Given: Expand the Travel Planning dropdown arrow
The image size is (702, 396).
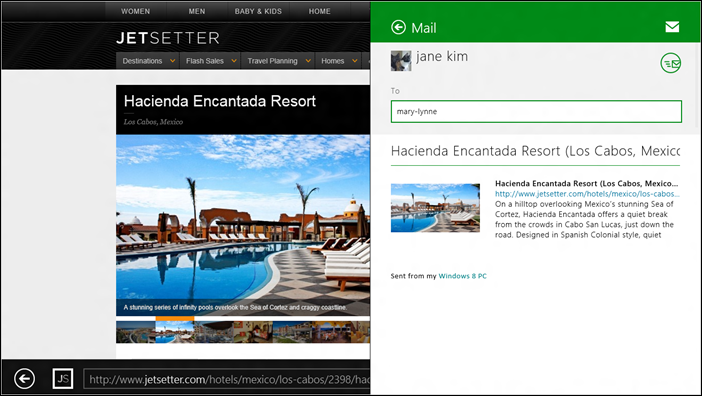Looking at the screenshot, I should click(308, 61).
